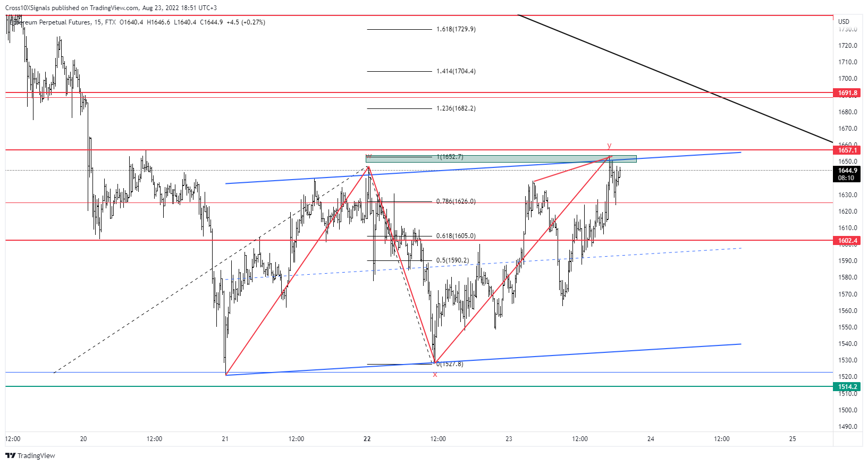Screen dimensions: 868x465
Task: Select the red 1657.1 price label
Action: point(847,150)
